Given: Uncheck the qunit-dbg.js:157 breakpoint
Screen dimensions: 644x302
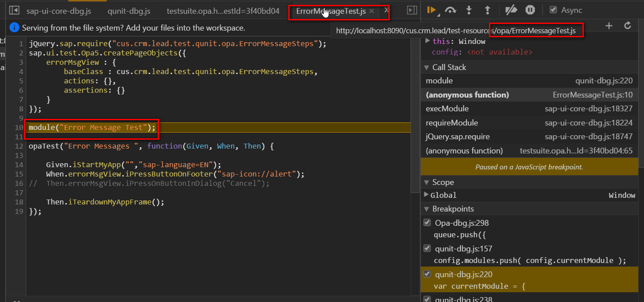Looking at the screenshot, I should 427,248.
